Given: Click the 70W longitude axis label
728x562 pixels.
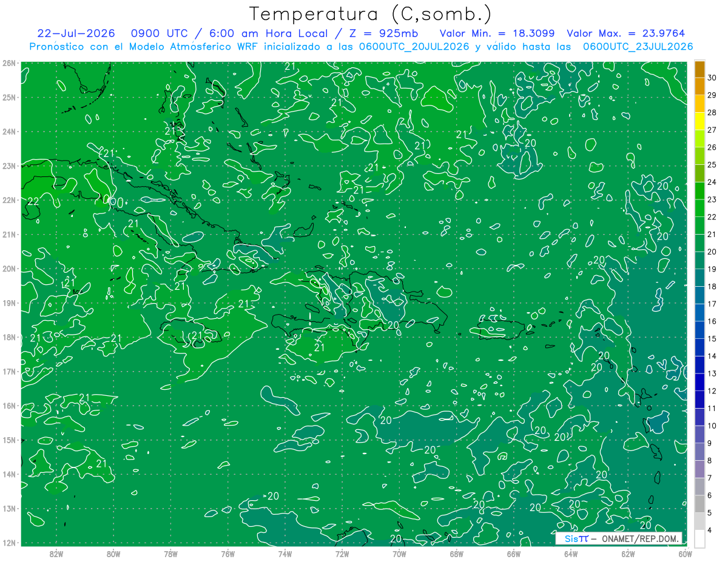Looking at the screenshot, I should click(399, 554).
